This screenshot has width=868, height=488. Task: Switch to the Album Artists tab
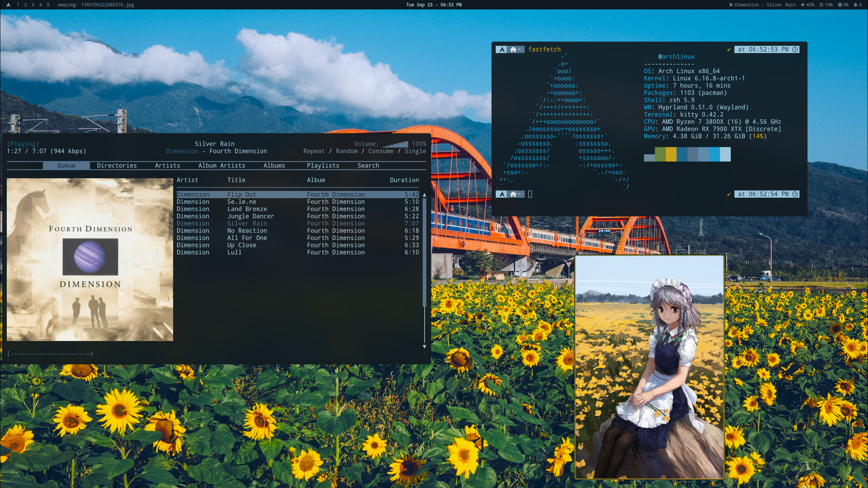pos(221,165)
